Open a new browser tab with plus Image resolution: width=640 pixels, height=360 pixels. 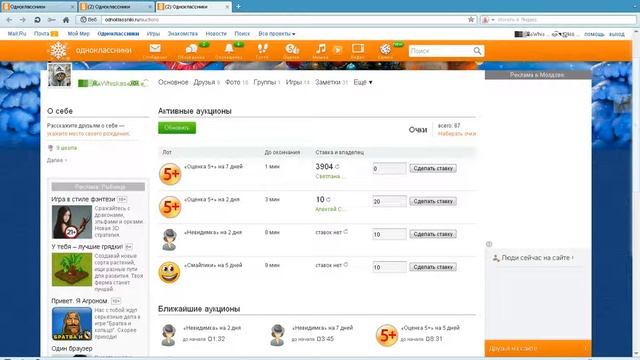click(x=238, y=7)
